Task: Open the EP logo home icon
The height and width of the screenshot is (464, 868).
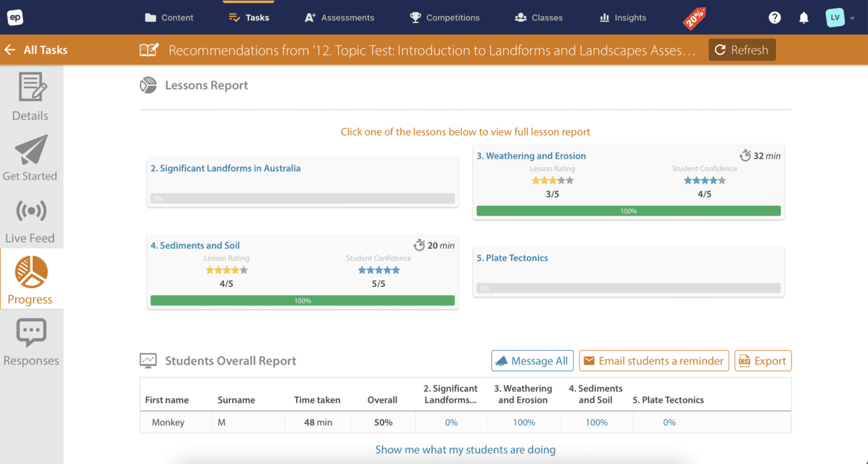Action: click(14, 17)
